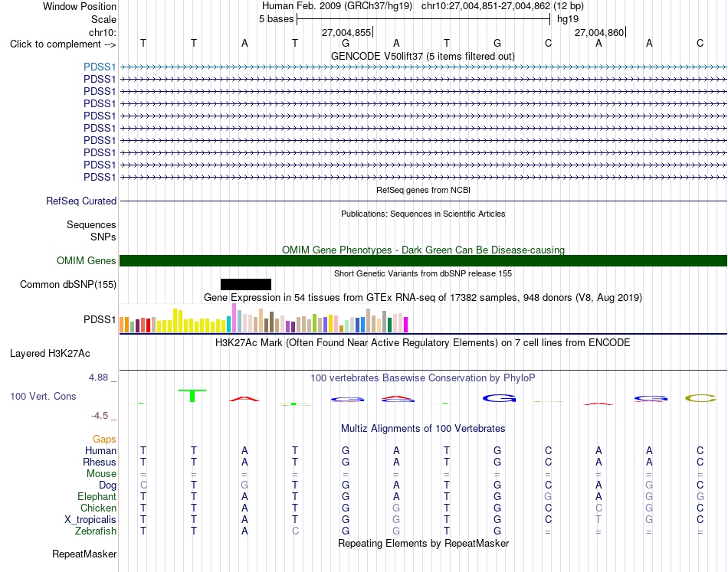The image size is (728, 572).
Task: Open the RefSeq Curated track label
Action: point(80,201)
